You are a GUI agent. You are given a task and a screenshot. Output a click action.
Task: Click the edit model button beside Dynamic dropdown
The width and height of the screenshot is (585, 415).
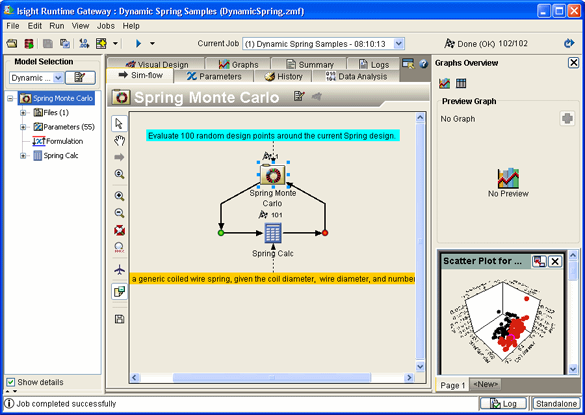80,78
